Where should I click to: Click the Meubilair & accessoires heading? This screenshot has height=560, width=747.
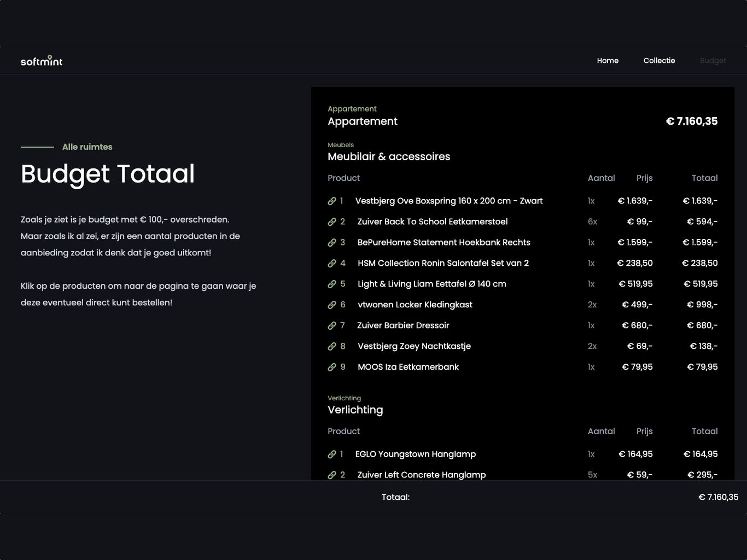[389, 156]
